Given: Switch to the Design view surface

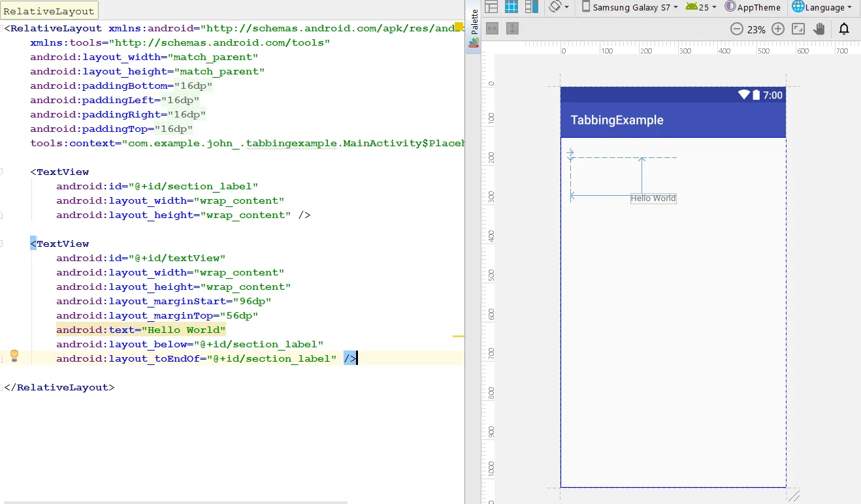Looking at the screenshot, I should click(491, 7).
